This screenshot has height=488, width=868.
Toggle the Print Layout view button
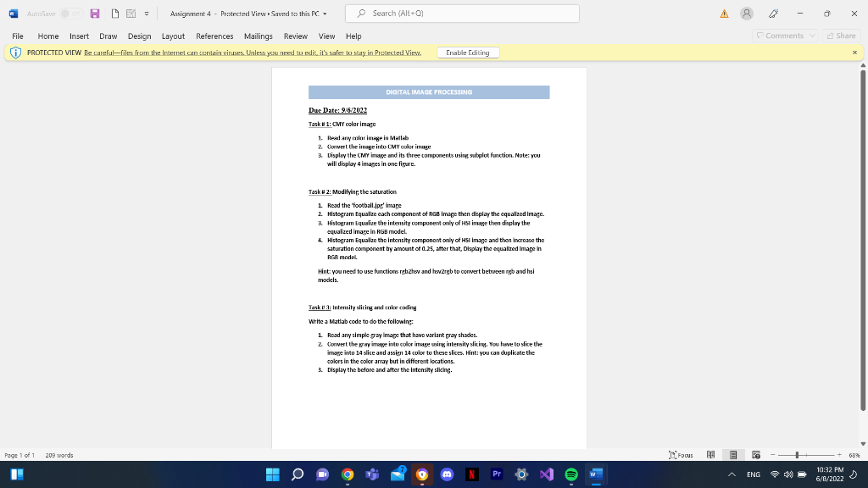pyautogui.click(x=732, y=455)
